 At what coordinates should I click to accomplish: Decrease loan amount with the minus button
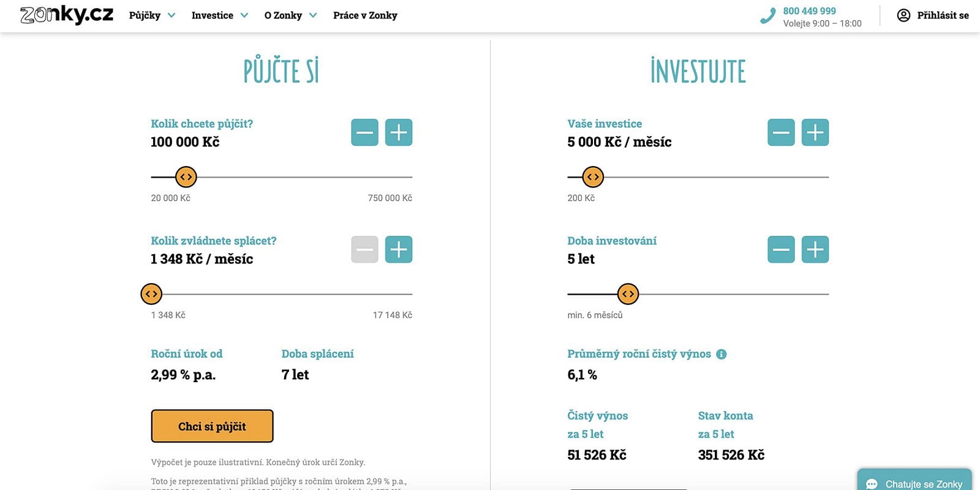(364, 132)
